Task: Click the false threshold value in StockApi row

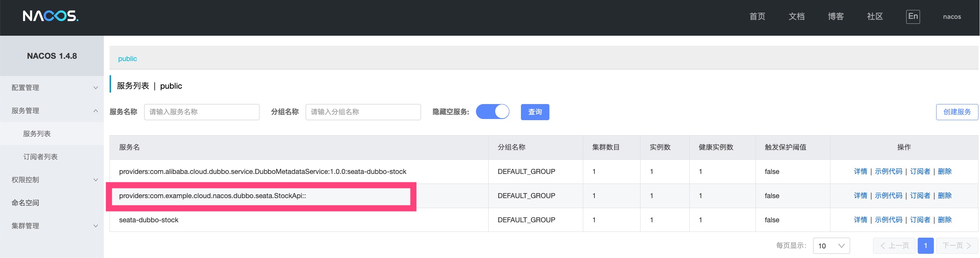Action: click(x=772, y=196)
